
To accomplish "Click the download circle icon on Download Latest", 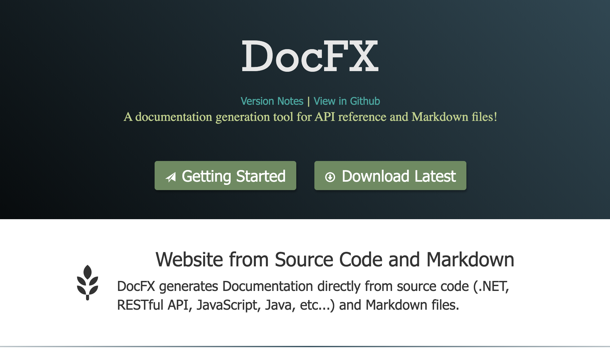I will pyautogui.click(x=330, y=177).
